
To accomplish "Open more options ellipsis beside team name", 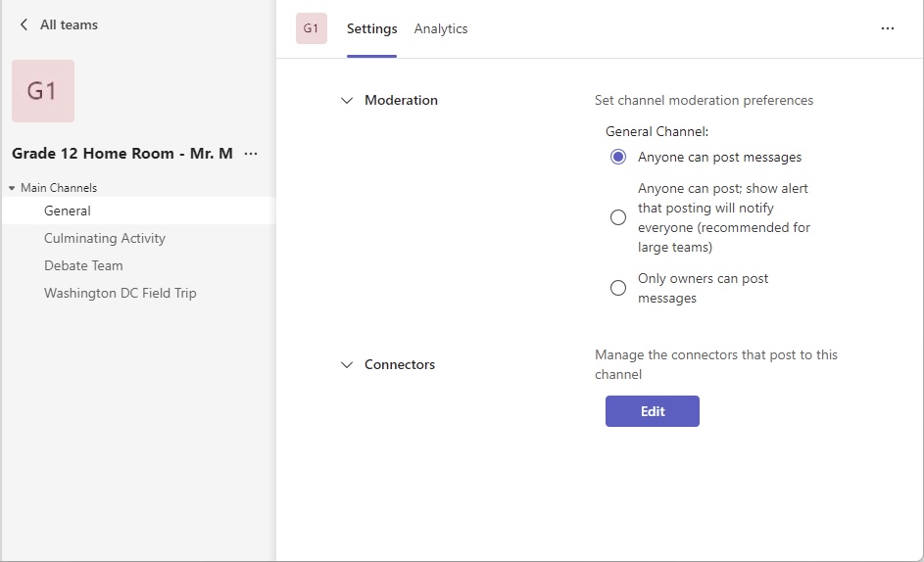I will [x=251, y=154].
